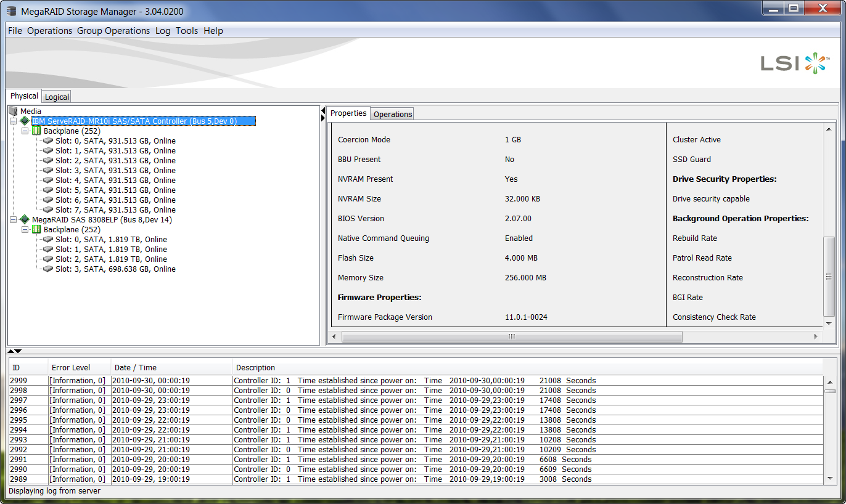
Task: Click the MegaRAID SAS 8308ELP controller diamond icon
Action: [25, 219]
